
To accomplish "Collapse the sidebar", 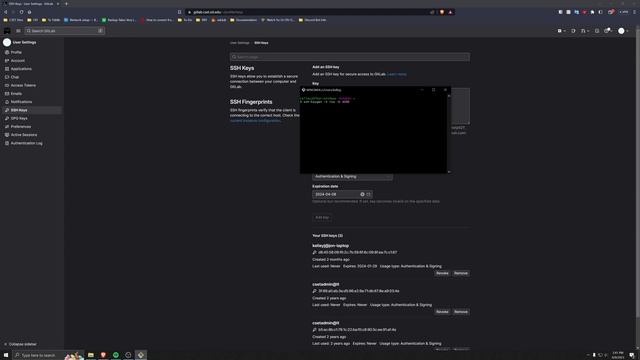I will point(20,344).
